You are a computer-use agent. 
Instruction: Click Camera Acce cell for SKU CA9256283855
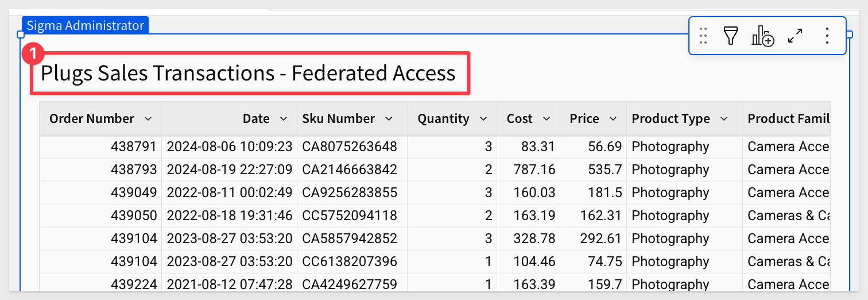786,193
